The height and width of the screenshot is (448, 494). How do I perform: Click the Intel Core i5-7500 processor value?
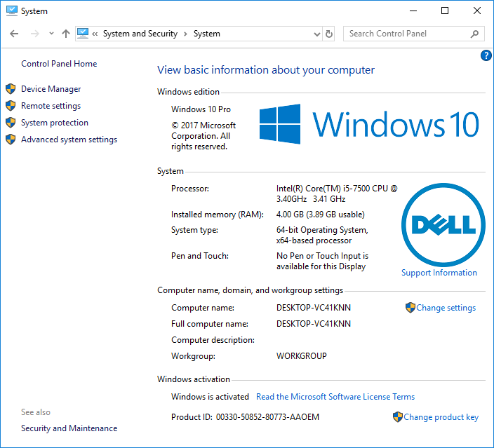click(x=337, y=194)
